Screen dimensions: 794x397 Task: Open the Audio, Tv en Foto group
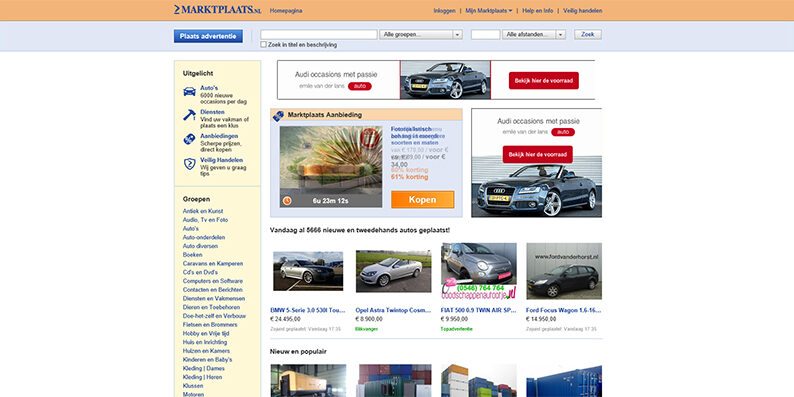coord(206,220)
